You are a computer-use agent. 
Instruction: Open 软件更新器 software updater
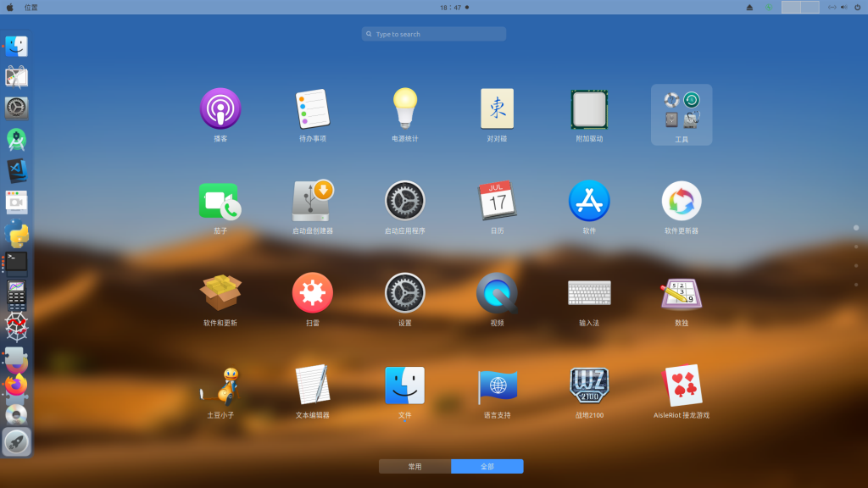[x=682, y=202]
